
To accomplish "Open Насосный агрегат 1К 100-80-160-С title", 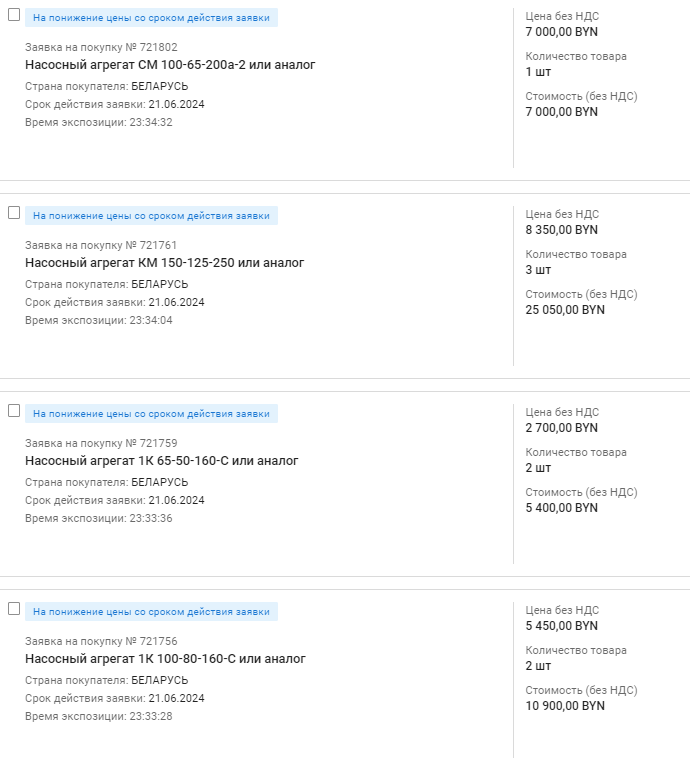I will pos(165,659).
